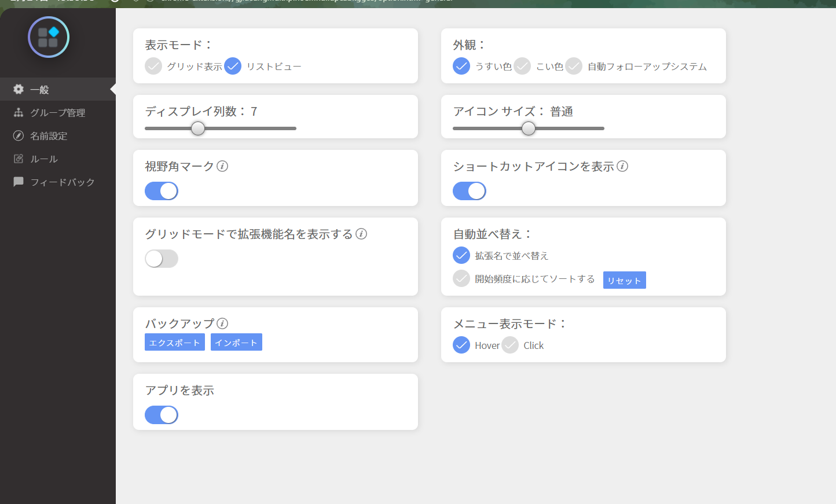Click the hierarchy icon beside グループ管理
The height and width of the screenshot is (504, 836).
pyautogui.click(x=19, y=112)
